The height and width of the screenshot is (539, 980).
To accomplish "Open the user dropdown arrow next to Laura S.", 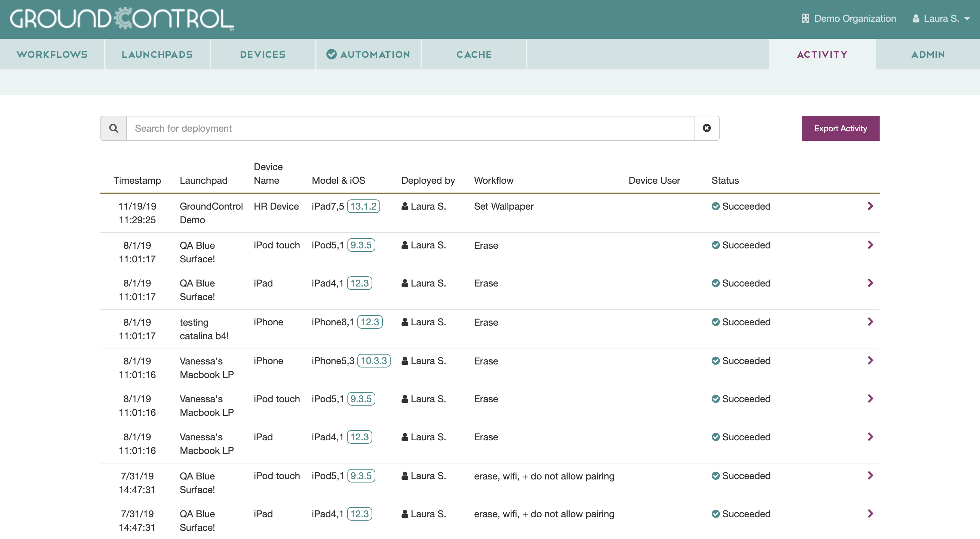I will coord(967,19).
